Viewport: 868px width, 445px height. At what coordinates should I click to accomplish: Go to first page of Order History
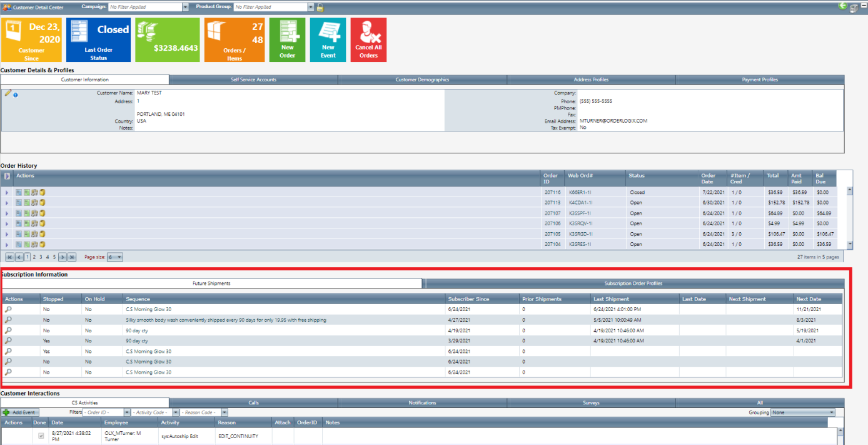[9, 257]
